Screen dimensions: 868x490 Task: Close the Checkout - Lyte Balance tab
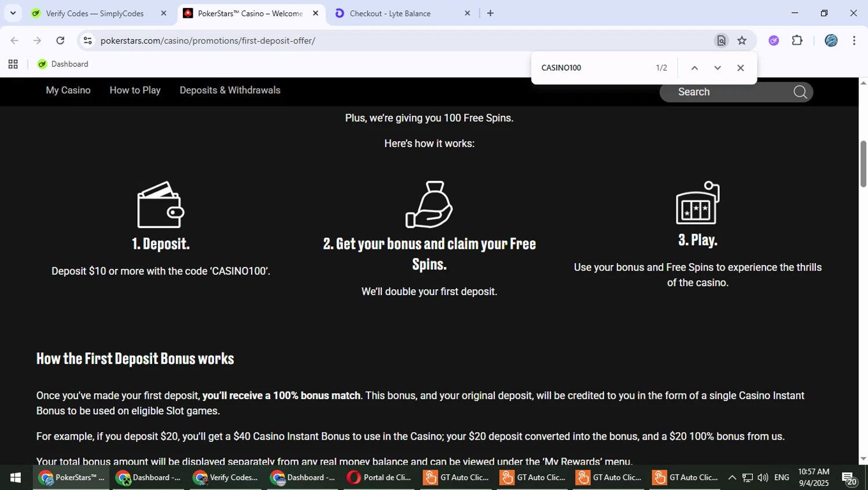[467, 13]
